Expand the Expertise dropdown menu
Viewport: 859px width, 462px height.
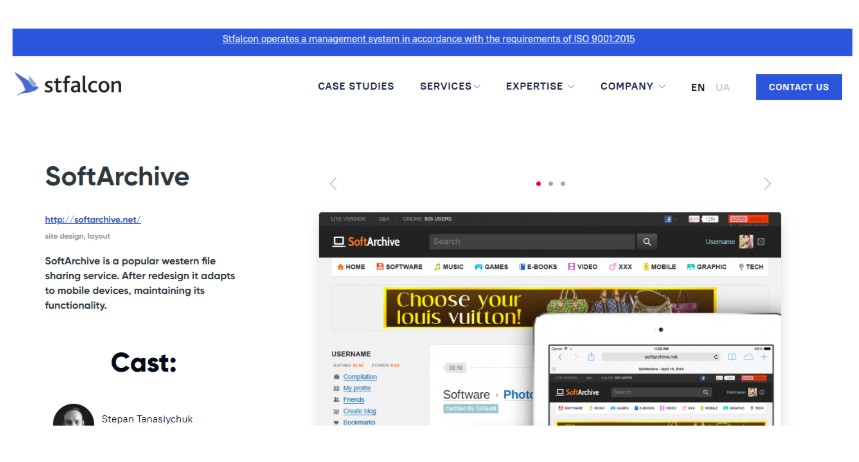point(540,86)
